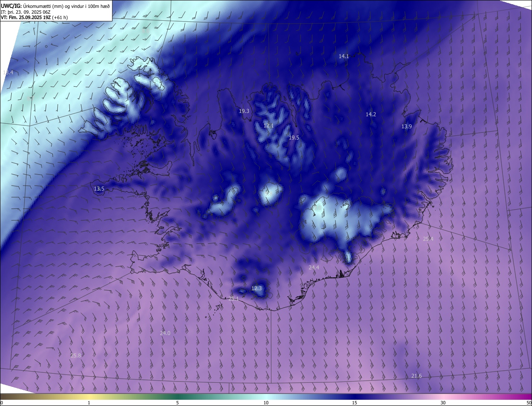Click the color scale tick label 30
This screenshot has height=406, width=532.
point(443,403)
